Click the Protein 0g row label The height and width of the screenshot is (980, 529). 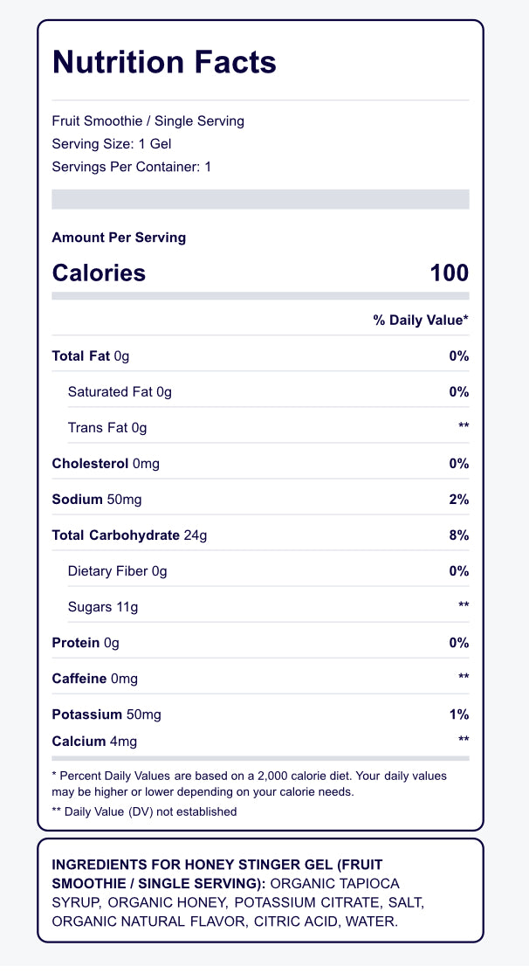[86, 643]
